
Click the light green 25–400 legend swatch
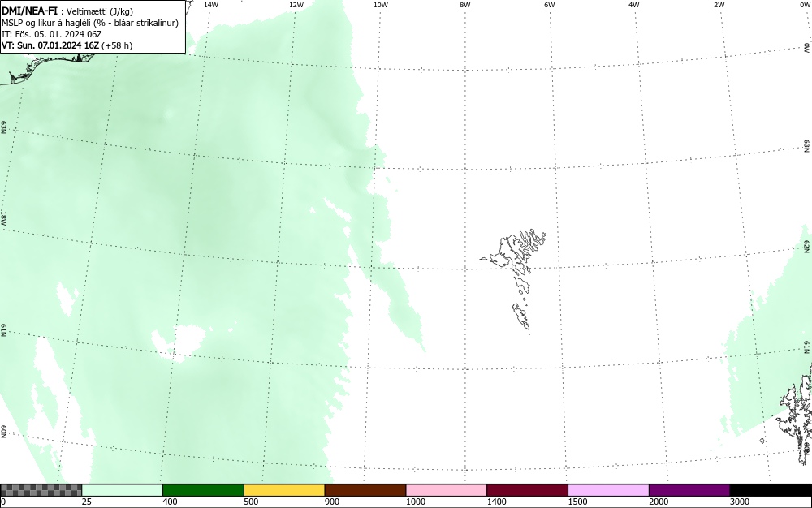coord(123,490)
